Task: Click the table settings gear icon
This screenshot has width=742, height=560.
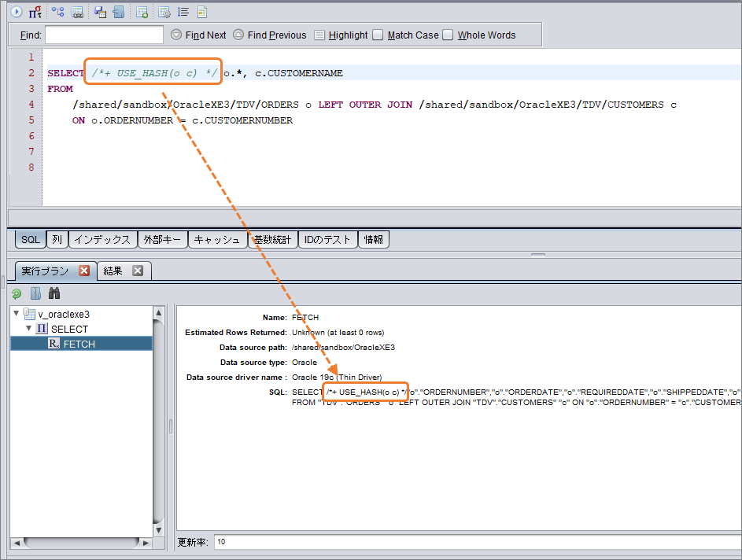Action: pos(164,12)
